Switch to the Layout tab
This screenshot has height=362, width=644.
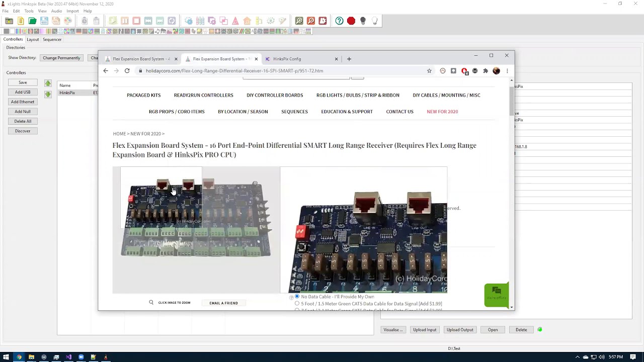33,40
